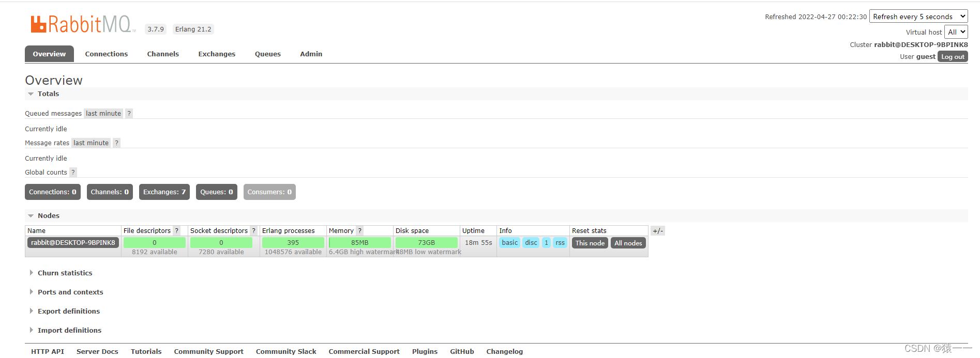This screenshot has height=358, width=980.
Task: Open help for Message rates
Action: pos(116,143)
